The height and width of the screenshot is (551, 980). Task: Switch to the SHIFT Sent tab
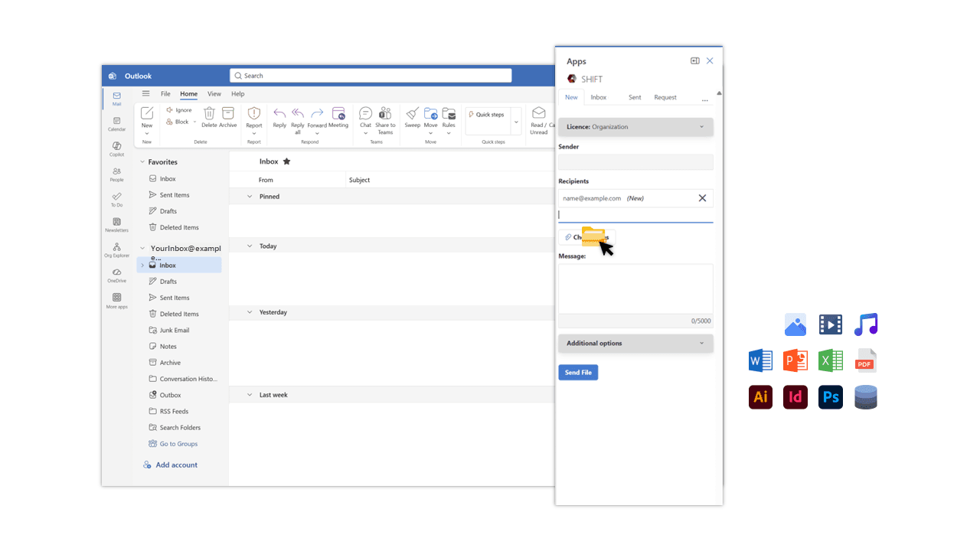pyautogui.click(x=635, y=97)
